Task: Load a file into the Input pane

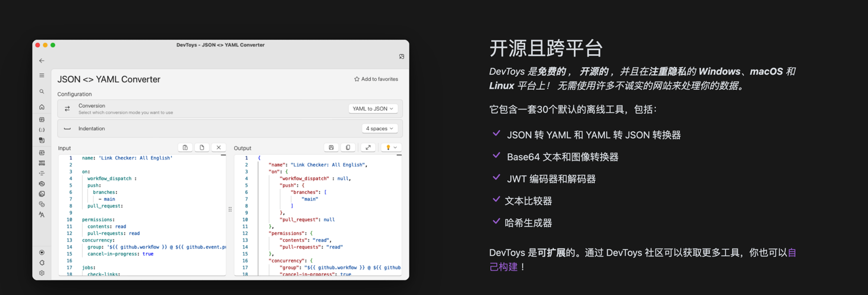Action: coord(202,147)
